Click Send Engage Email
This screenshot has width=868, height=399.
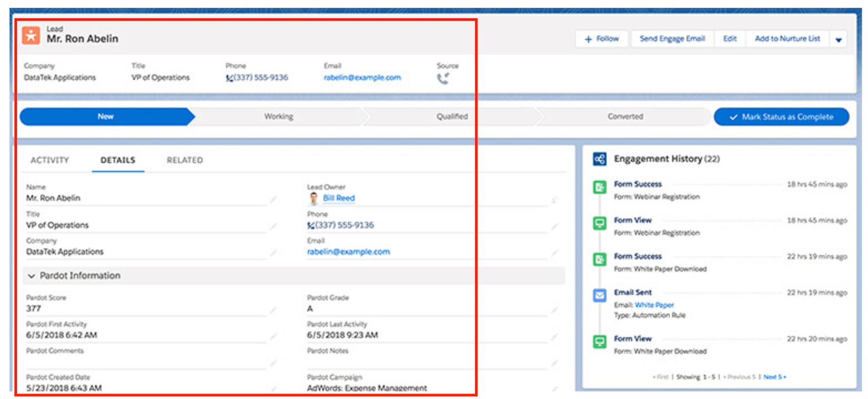672,39
